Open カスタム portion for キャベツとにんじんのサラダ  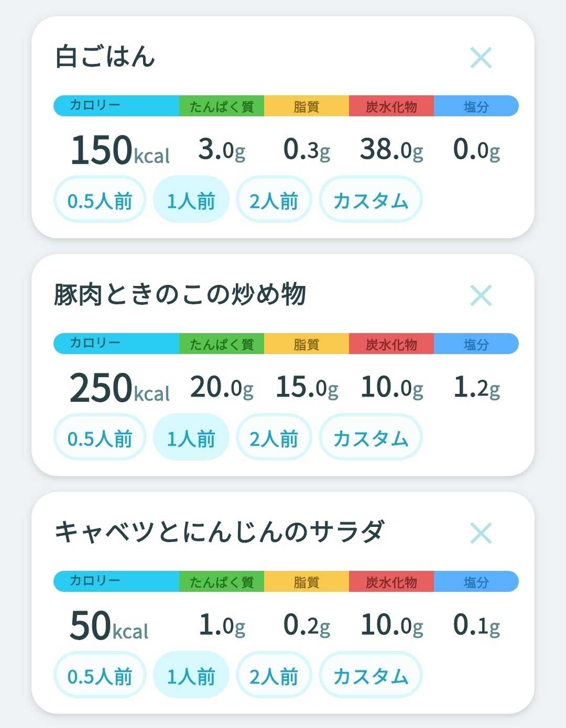(371, 675)
